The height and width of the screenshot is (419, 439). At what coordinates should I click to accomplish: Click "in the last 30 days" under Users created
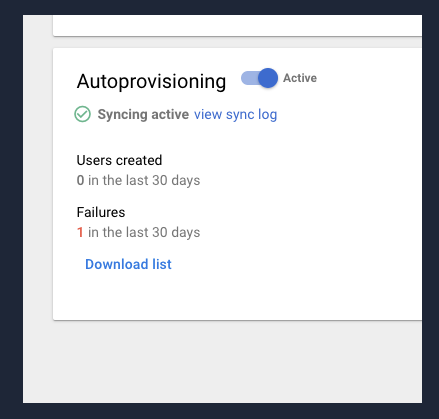click(x=144, y=180)
